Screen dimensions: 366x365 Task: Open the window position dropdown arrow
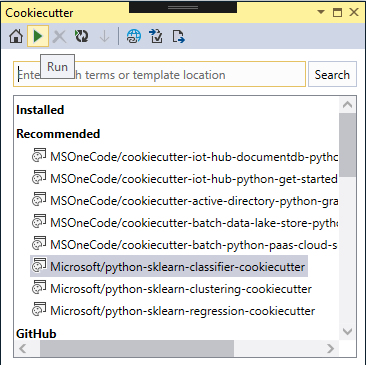(321, 12)
